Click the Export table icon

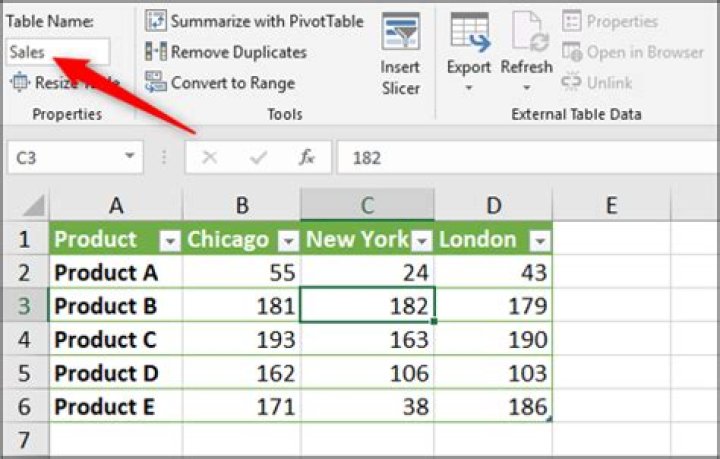pyautogui.click(x=469, y=31)
